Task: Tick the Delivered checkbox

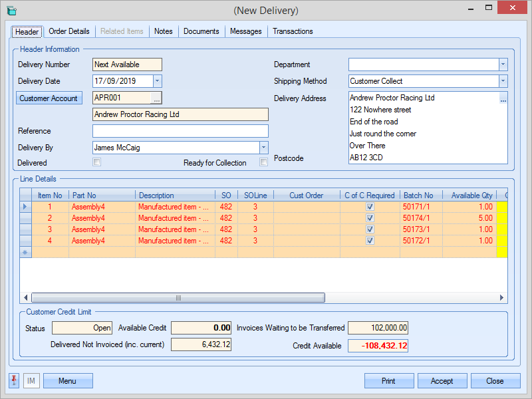Action: click(x=97, y=162)
